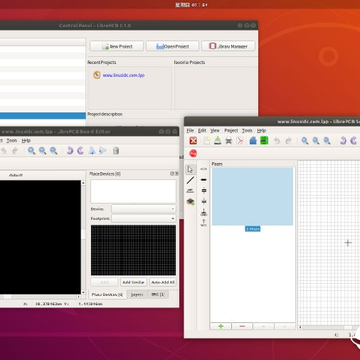Open the Project menu in Schematic Editor
The image size is (360, 360).
click(231, 130)
